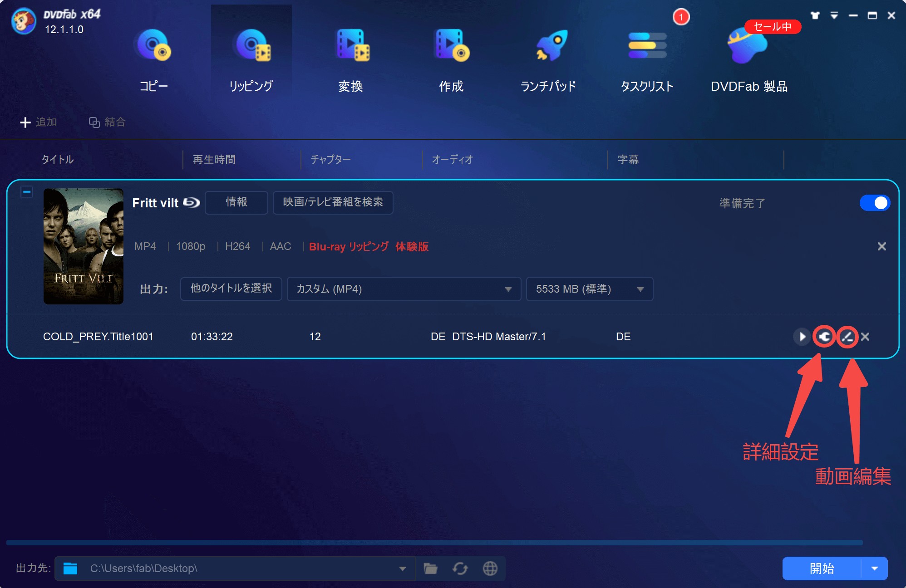Click the Blu-ray リッピング 体験版 label
This screenshot has width=906, height=588.
(369, 246)
